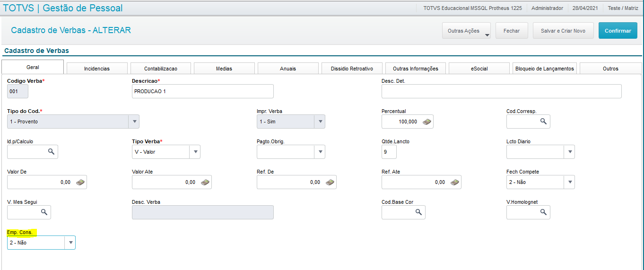Open the Tipo Verba dropdown
644x270 pixels.
click(x=195, y=152)
